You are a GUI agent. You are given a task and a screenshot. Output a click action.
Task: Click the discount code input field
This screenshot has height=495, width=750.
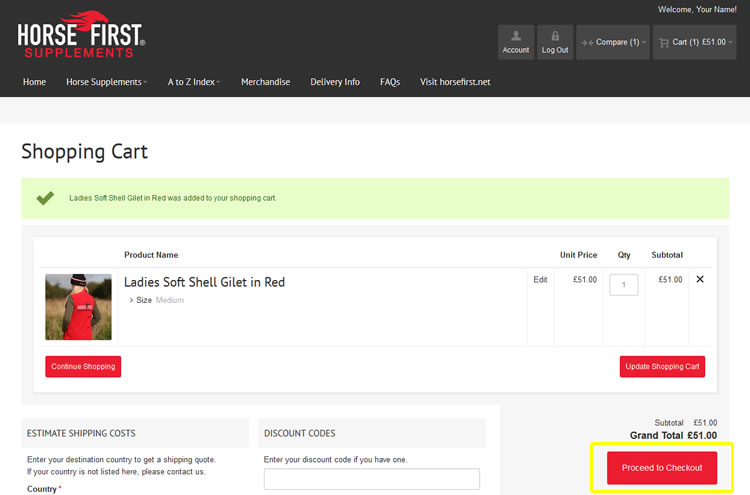tap(372, 479)
